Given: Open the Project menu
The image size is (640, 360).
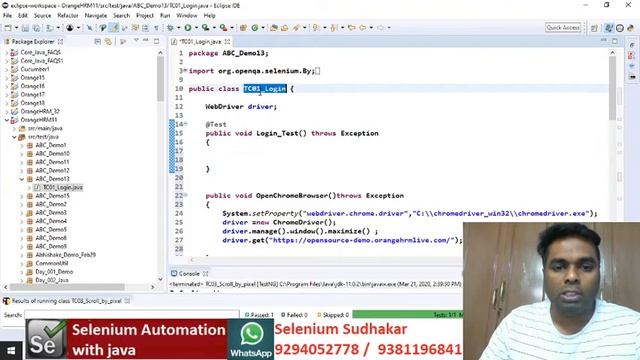Looking at the screenshot, I should click(145, 16).
